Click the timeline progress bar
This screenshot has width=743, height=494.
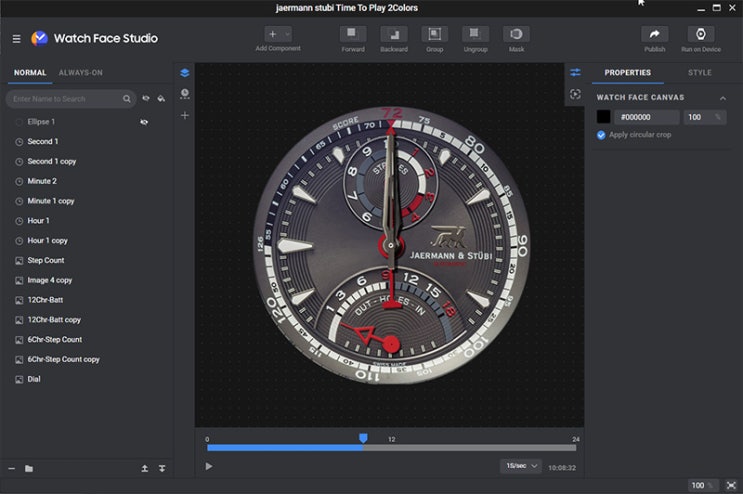[391, 448]
